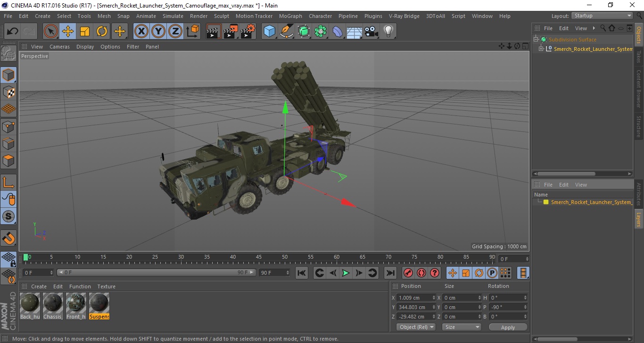The image size is (644, 343).
Task: Open the MoGraph menu
Action: (290, 16)
